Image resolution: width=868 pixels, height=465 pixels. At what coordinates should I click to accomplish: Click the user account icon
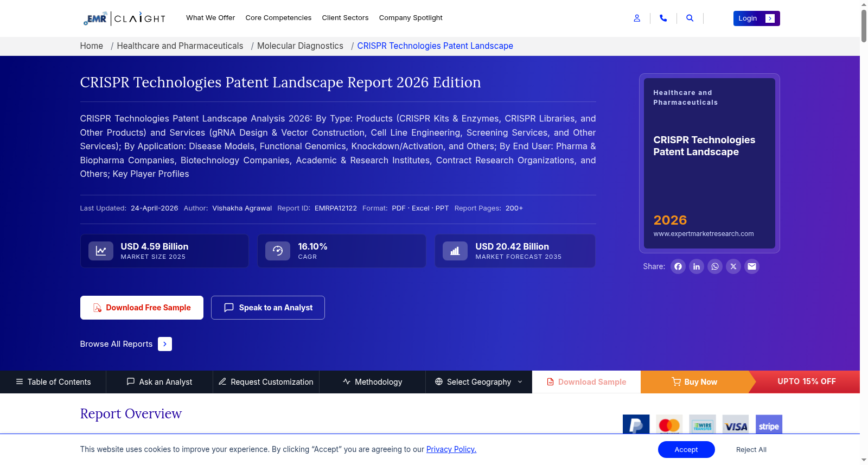point(637,18)
